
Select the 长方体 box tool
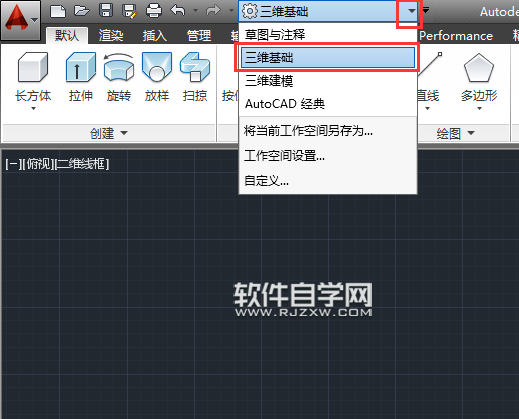click(x=33, y=76)
